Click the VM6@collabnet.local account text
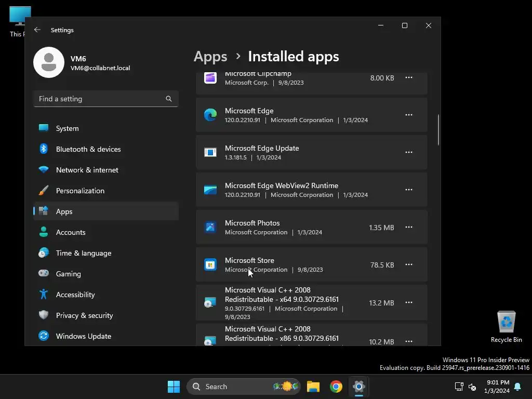Viewport: 532px width, 399px height. 100,68
